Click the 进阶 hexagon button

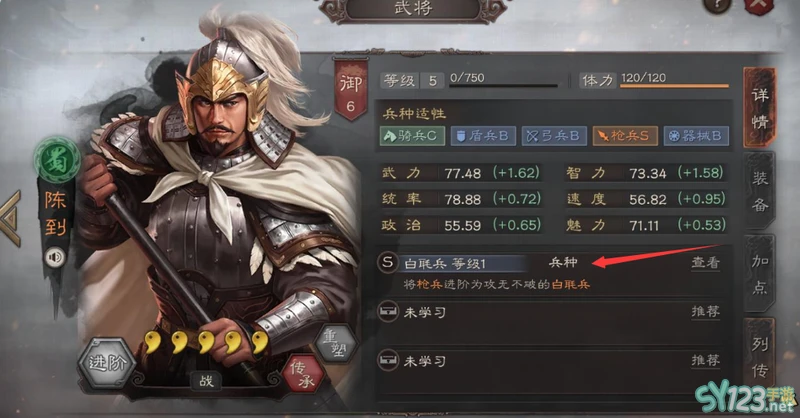(108, 363)
